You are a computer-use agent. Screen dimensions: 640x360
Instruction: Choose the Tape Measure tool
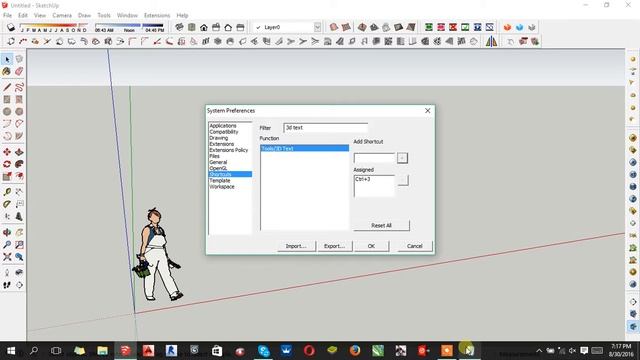tap(7, 192)
